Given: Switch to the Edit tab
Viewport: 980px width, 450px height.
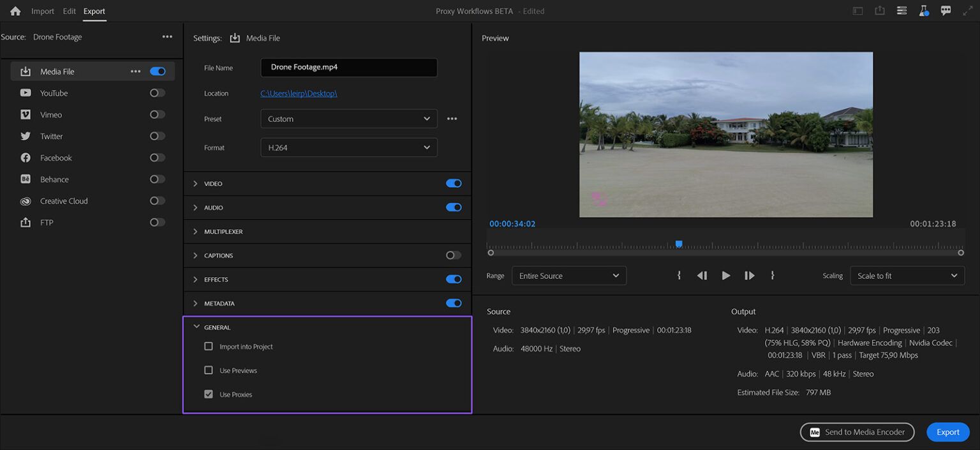Looking at the screenshot, I should click(69, 11).
